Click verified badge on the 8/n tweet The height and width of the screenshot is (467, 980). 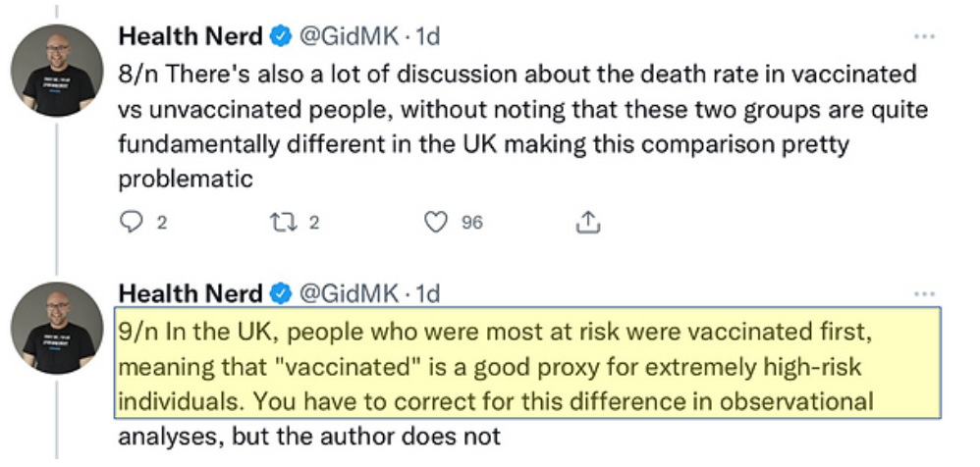[279, 36]
